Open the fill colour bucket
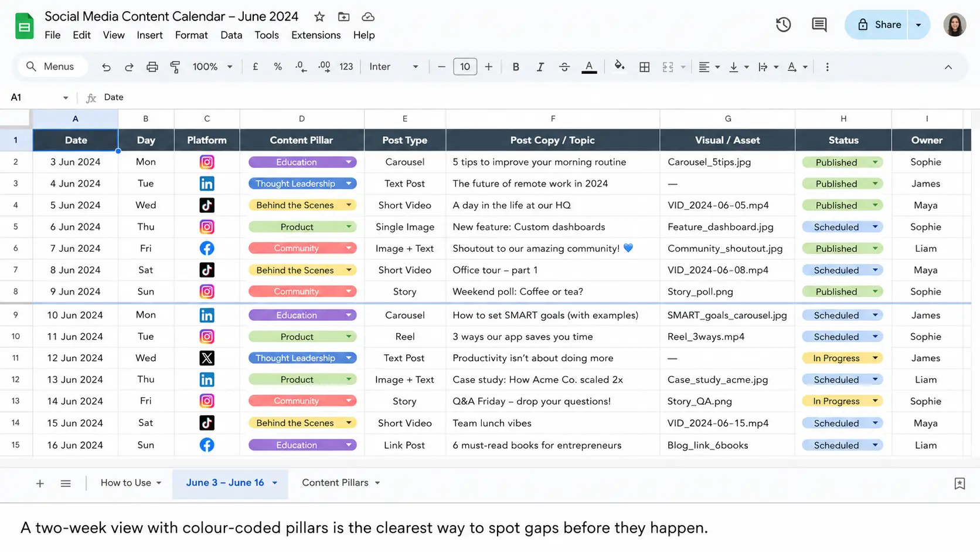Image resolution: width=980 pixels, height=552 pixels. 620,66
